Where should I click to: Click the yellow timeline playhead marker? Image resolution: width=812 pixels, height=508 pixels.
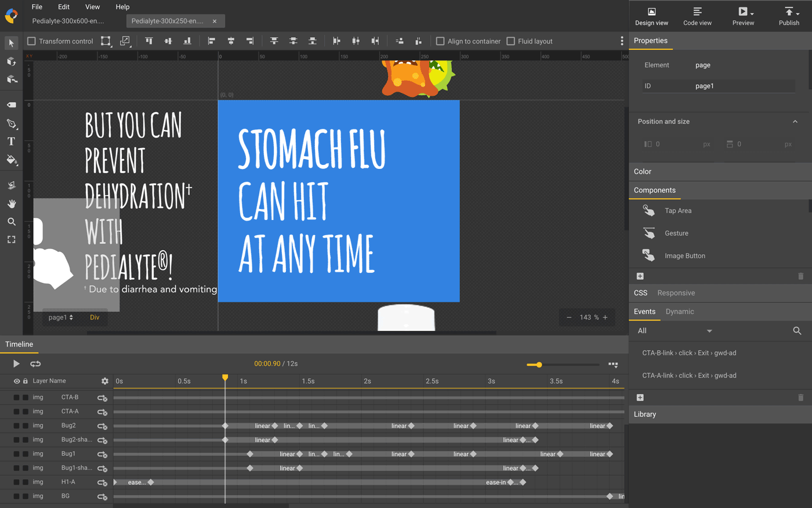[225, 378]
